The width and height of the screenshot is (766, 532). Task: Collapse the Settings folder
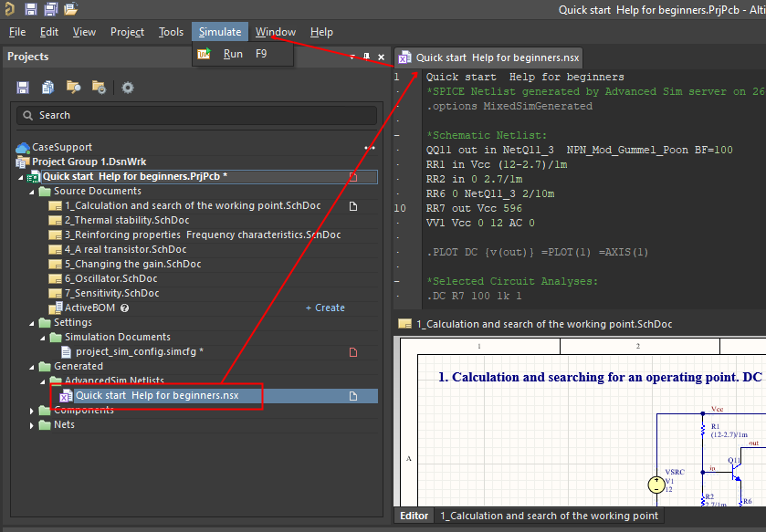click(34, 323)
